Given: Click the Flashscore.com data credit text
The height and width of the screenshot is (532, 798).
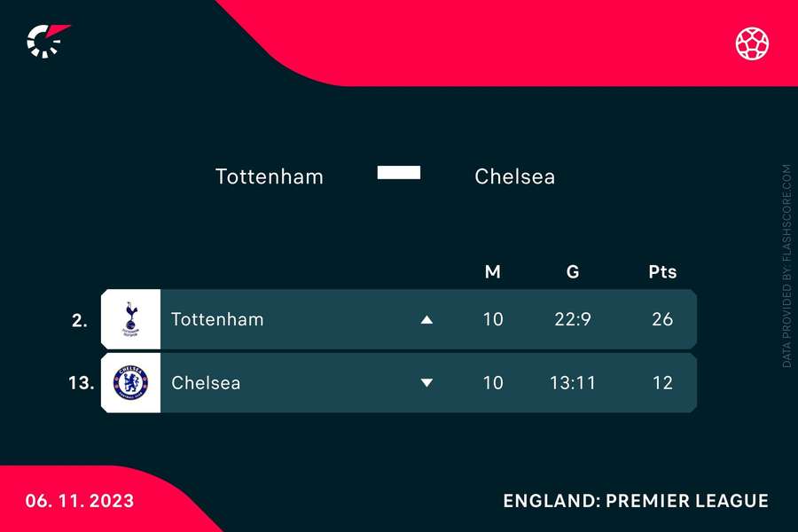Looking at the screenshot, I should pos(786,266).
